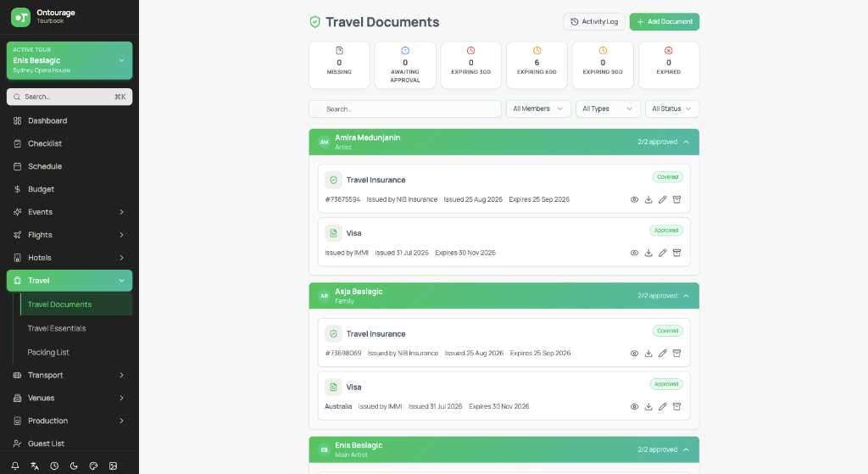Collapse Asja Beslagic's documents section
Viewport: 868px width, 474px height.
[686, 296]
